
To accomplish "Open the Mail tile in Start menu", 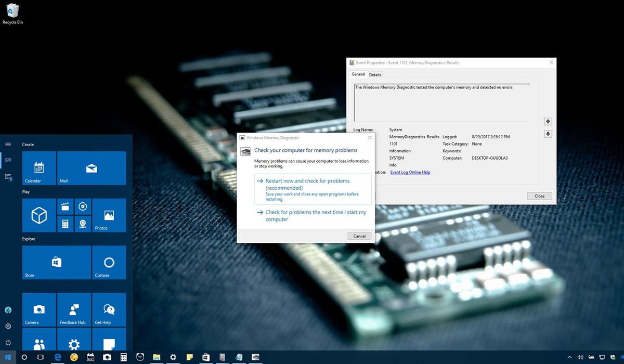I will click(x=92, y=168).
